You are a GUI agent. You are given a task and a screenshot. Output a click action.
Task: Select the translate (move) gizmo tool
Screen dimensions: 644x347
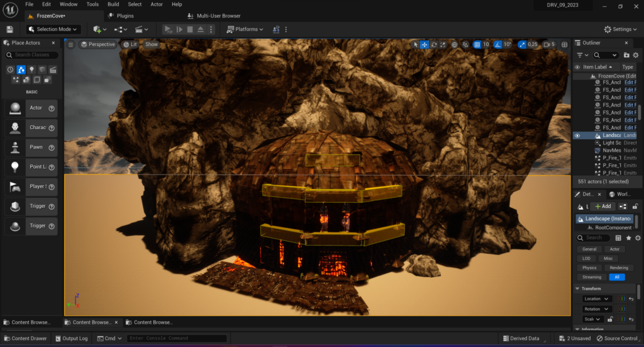click(x=425, y=45)
